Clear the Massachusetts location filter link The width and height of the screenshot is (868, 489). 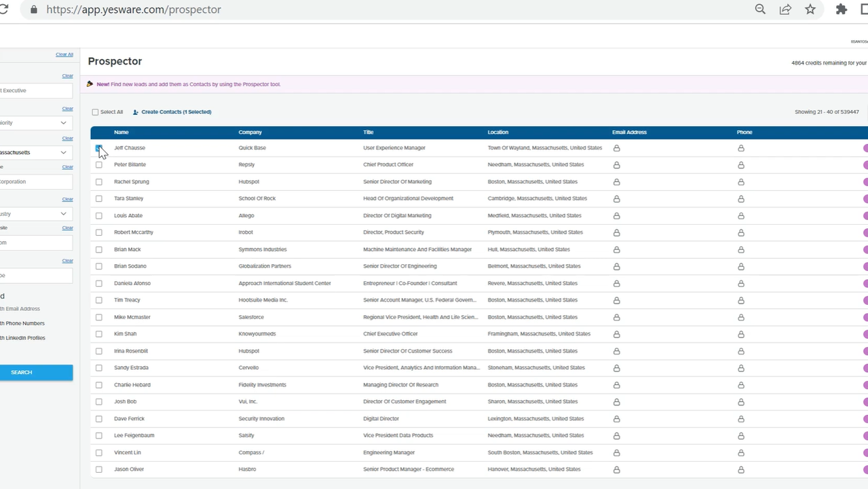pos(68,139)
